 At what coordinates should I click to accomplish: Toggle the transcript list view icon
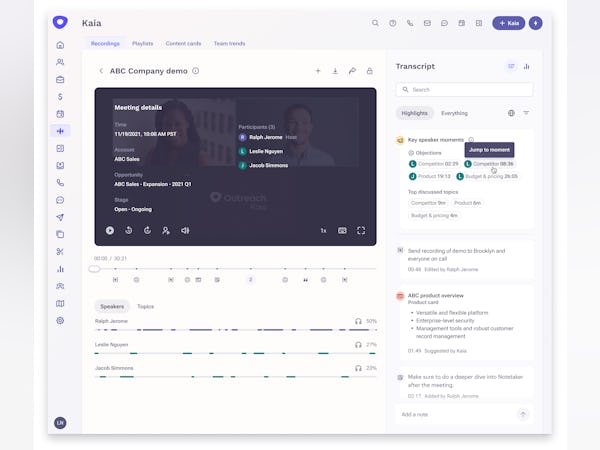(x=511, y=66)
